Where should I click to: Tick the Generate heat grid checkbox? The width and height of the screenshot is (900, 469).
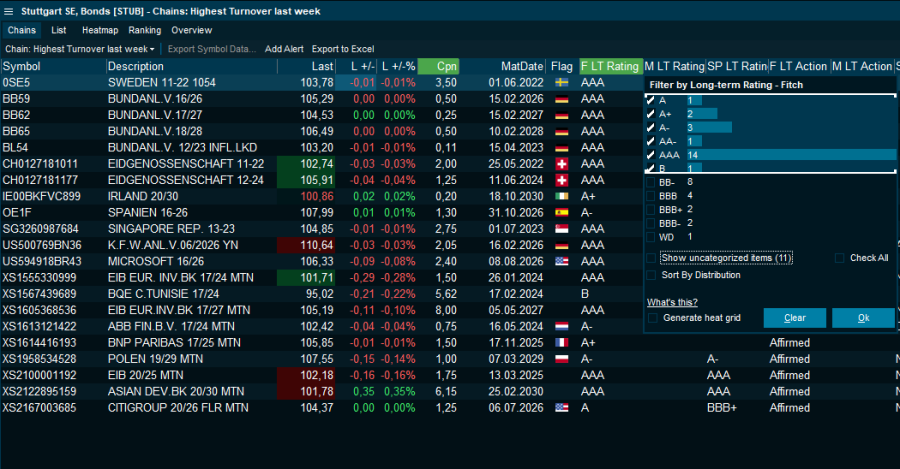click(653, 318)
